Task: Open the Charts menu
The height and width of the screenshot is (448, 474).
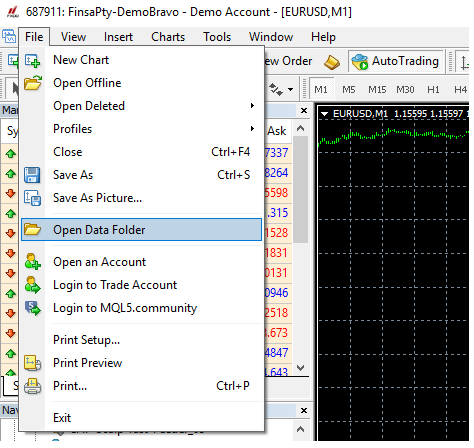Action: click(x=168, y=37)
